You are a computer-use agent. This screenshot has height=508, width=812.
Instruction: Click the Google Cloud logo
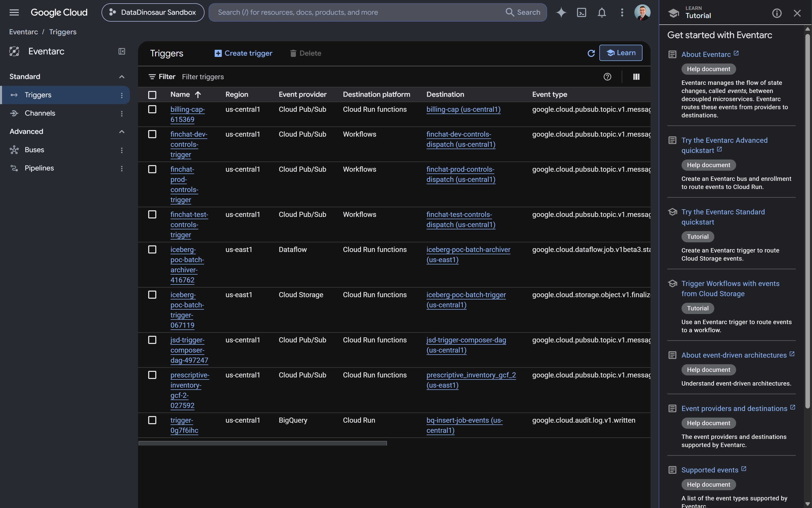[59, 12]
